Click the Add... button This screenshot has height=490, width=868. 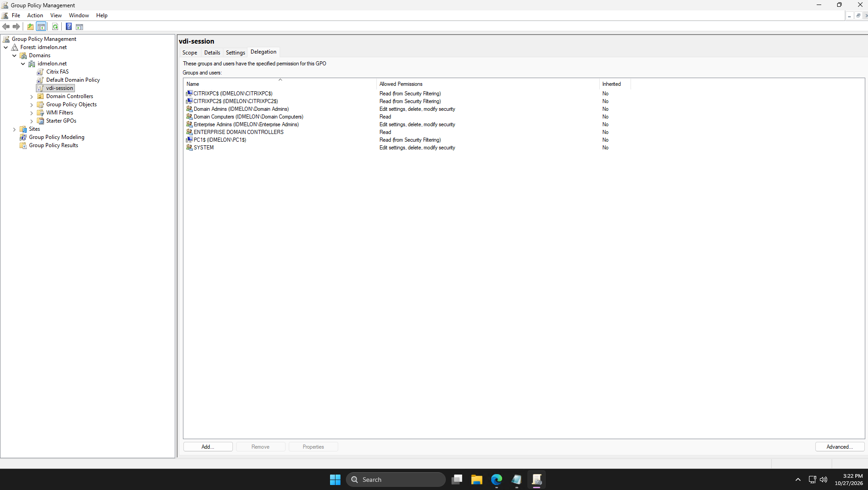[208, 447]
